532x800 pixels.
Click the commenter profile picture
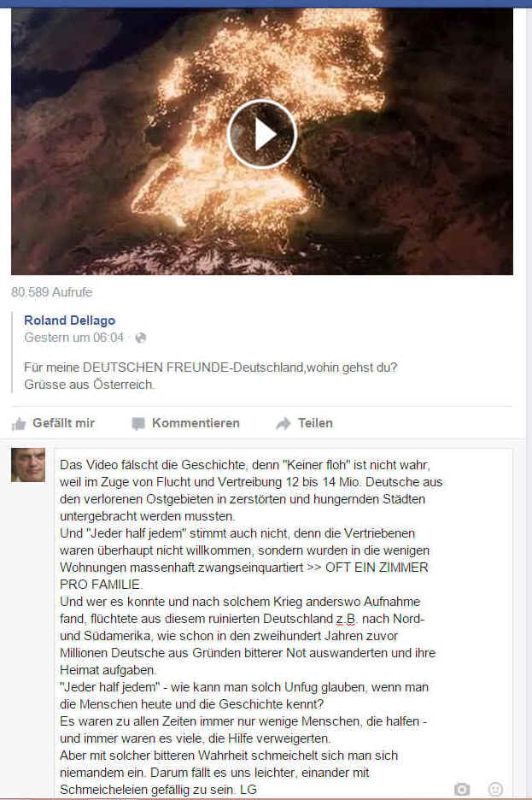click(28, 465)
